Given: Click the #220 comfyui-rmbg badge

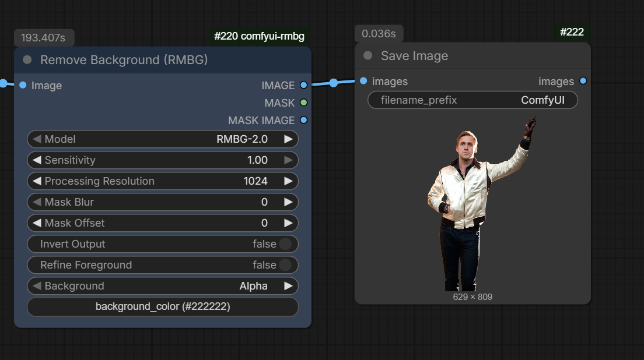Looking at the screenshot, I should tap(259, 36).
